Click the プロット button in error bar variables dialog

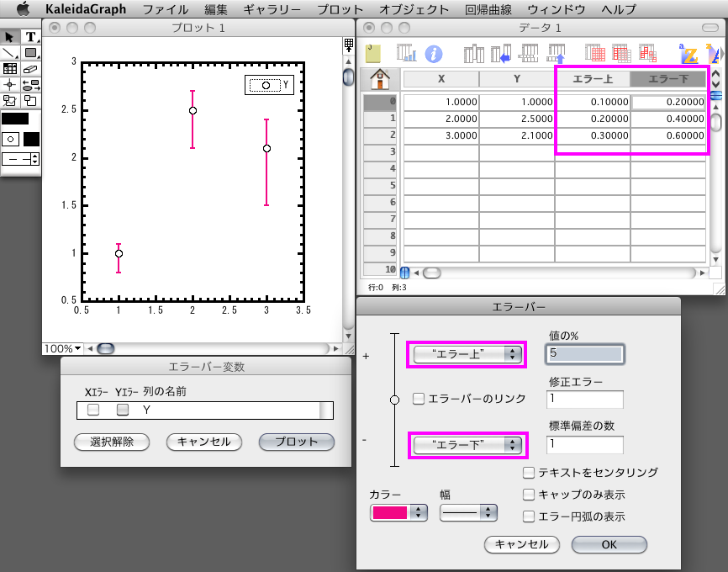(x=296, y=442)
